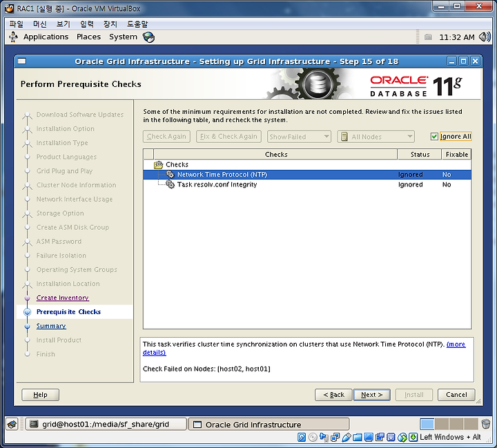The height and width of the screenshot is (448, 497).
Task: Proceed with the Next > button
Action: (372, 395)
